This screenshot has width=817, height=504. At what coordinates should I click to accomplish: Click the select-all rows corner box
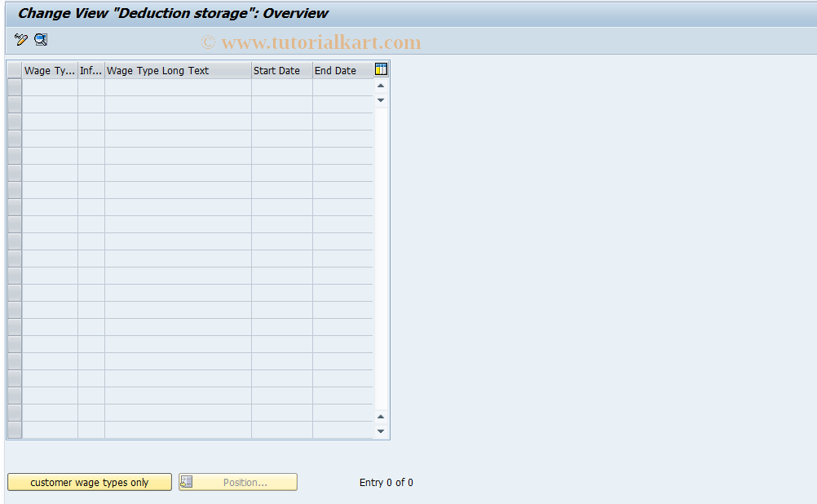coord(15,70)
